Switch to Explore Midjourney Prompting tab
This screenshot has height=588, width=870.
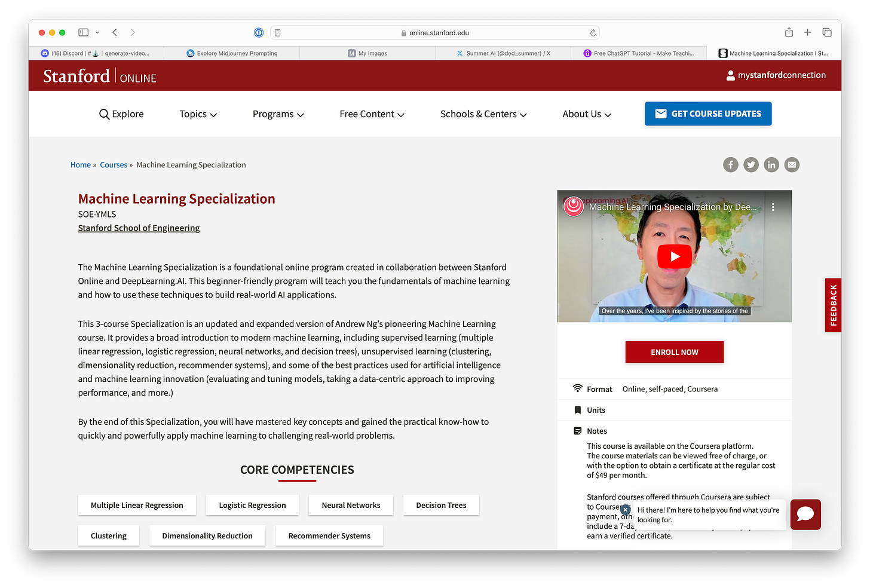point(232,53)
